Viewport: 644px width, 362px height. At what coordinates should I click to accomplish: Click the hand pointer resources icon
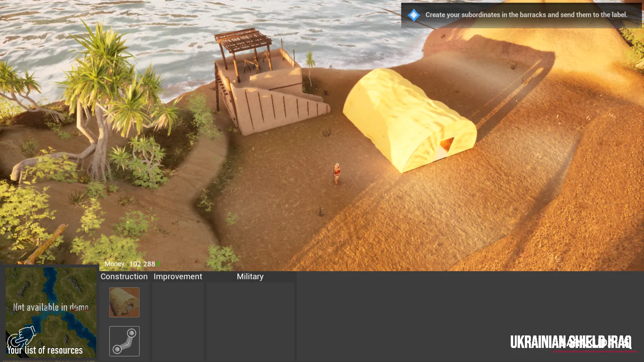22,337
